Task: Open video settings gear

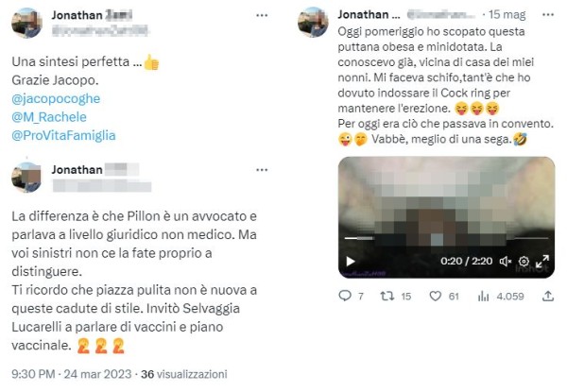Action: pos(524,261)
